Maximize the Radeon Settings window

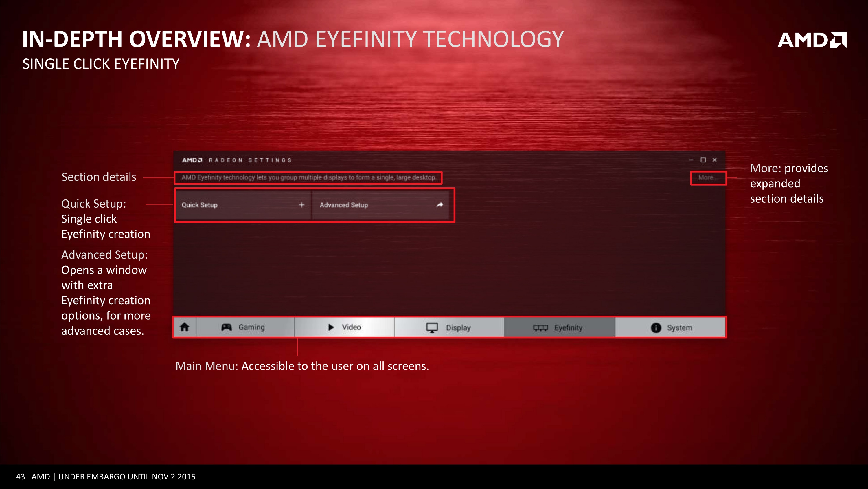click(x=703, y=160)
